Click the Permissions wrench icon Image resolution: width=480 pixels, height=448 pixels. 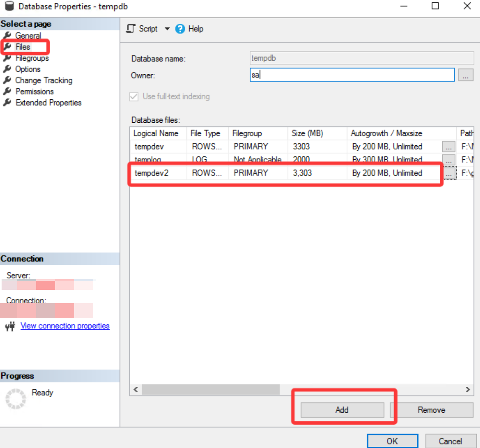coord(7,91)
